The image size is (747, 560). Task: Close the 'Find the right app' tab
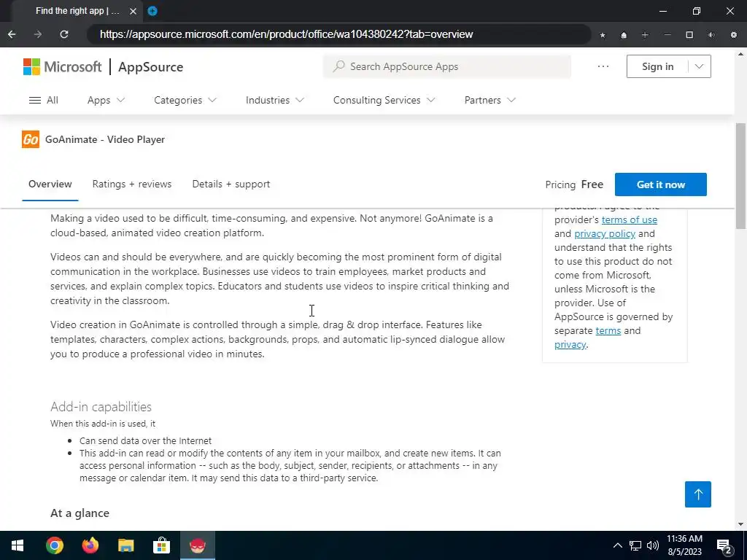(x=133, y=11)
